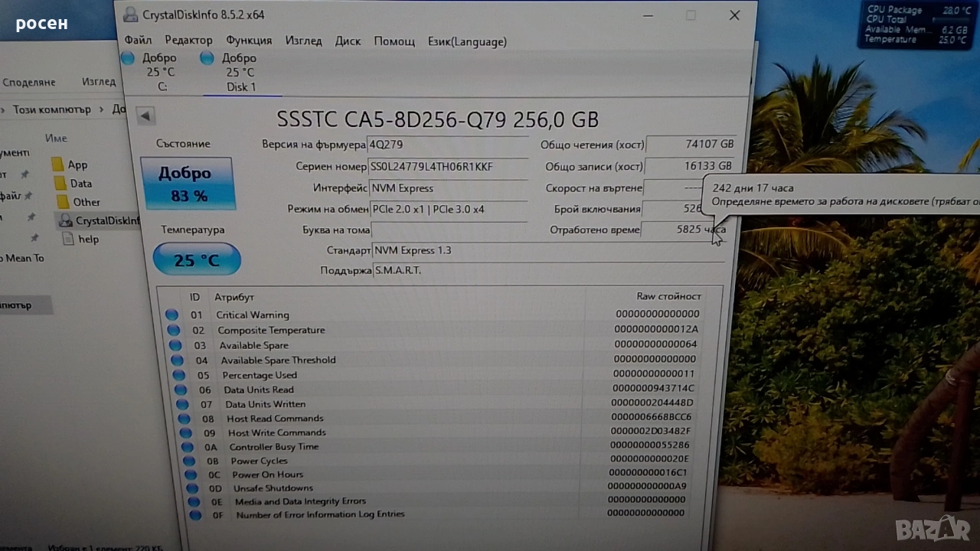
Task: Click the previous disk arrow button
Action: pos(145,116)
